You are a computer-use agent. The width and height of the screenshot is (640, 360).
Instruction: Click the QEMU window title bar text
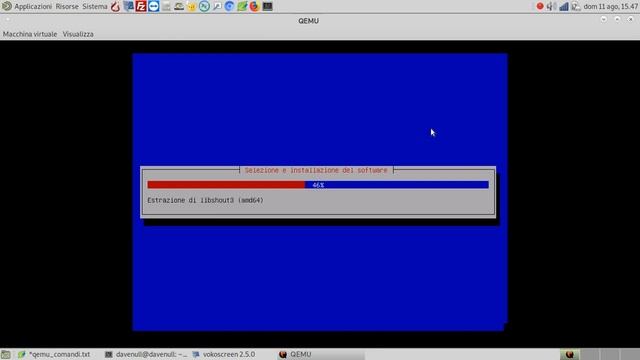[309, 21]
